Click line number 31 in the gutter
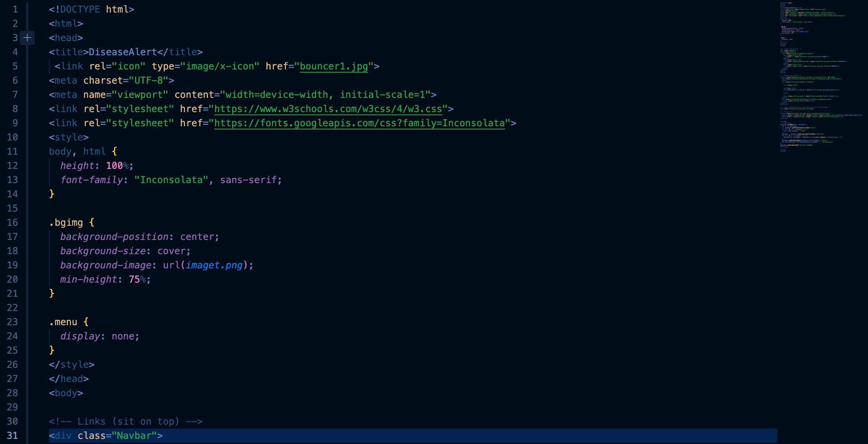The height and width of the screenshot is (444, 868). pyautogui.click(x=13, y=436)
